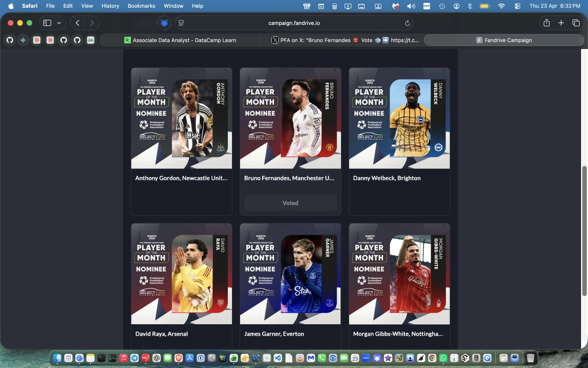Launch Terminal from the Dock
Screen dimensions: 588x368
click(101, 358)
